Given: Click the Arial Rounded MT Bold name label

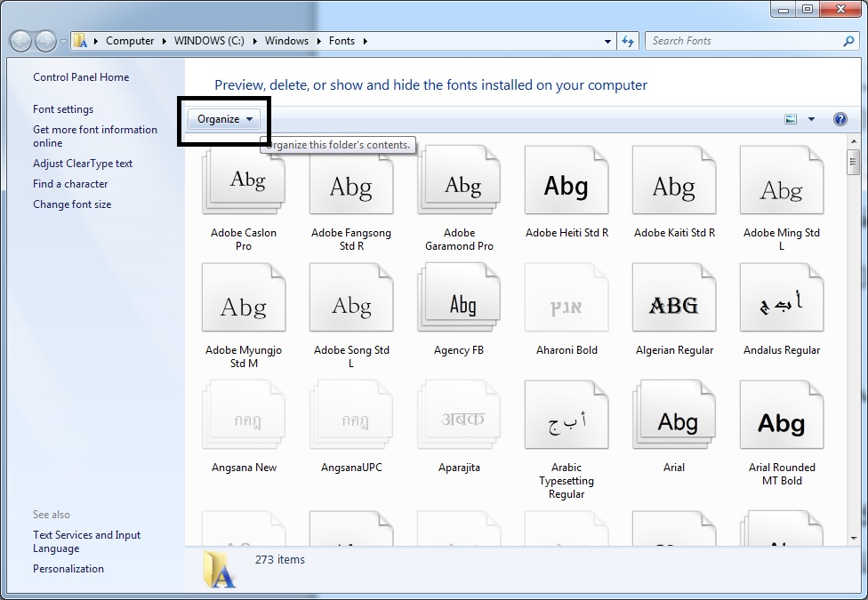Looking at the screenshot, I should [782, 474].
